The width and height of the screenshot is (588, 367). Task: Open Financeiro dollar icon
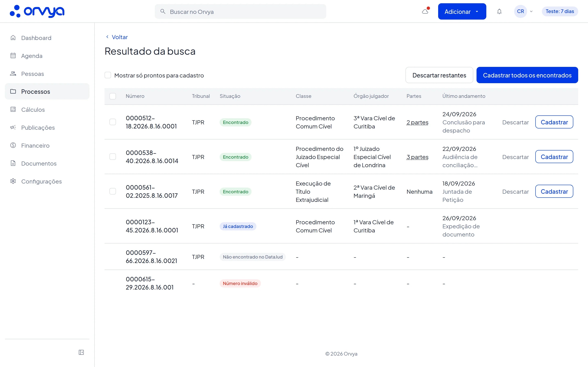(x=13, y=145)
